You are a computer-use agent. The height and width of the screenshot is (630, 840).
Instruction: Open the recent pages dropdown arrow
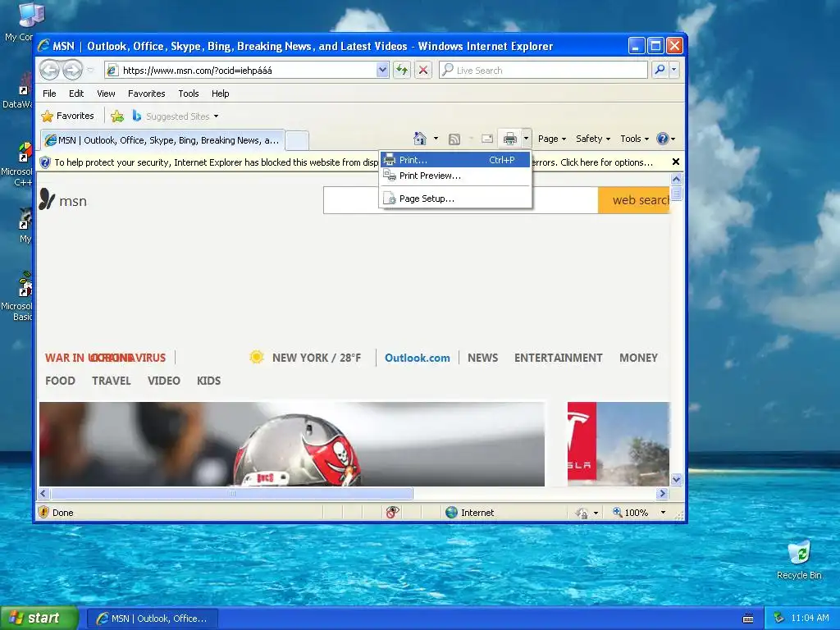[x=90, y=71]
